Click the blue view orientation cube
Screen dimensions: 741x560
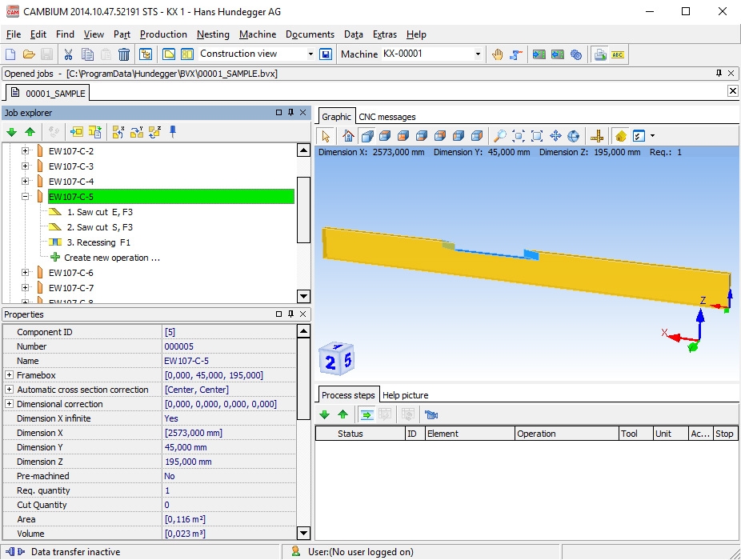pyautogui.click(x=336, y=359)
